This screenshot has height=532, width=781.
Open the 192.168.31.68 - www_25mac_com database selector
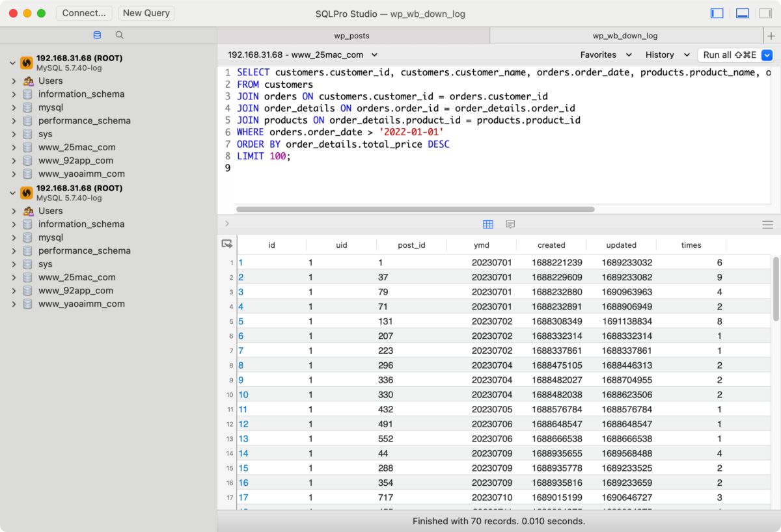(x=303, y=55)
